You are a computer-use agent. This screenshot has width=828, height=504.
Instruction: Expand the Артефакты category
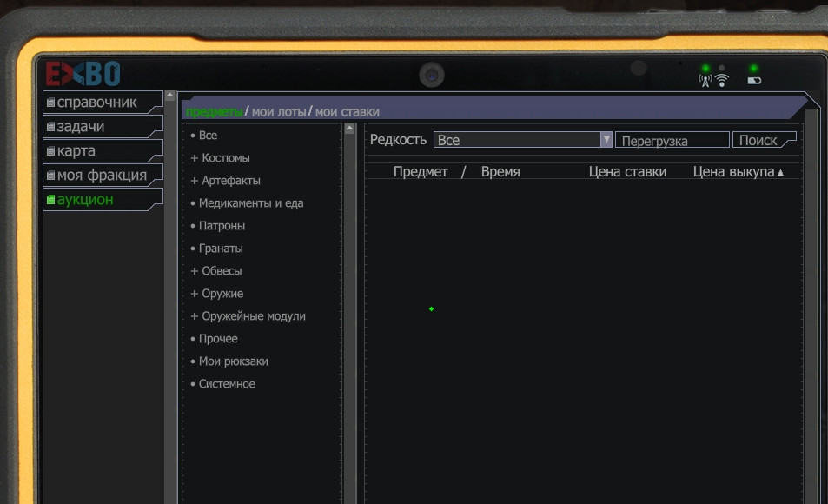point(226,181)
